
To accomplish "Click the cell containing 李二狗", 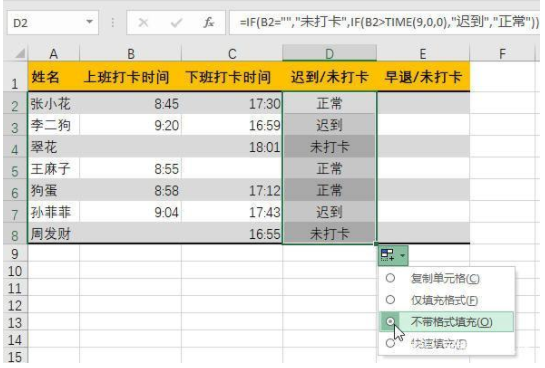I will 54,125.
